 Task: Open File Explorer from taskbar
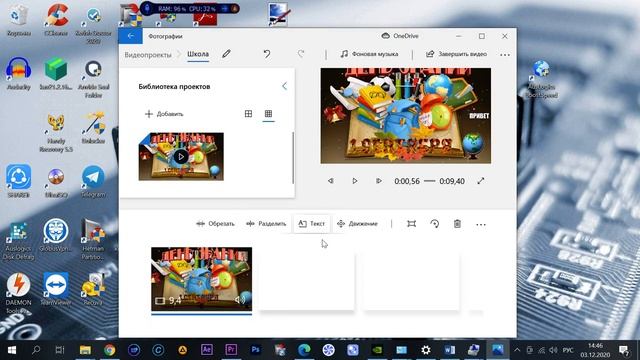85,350
